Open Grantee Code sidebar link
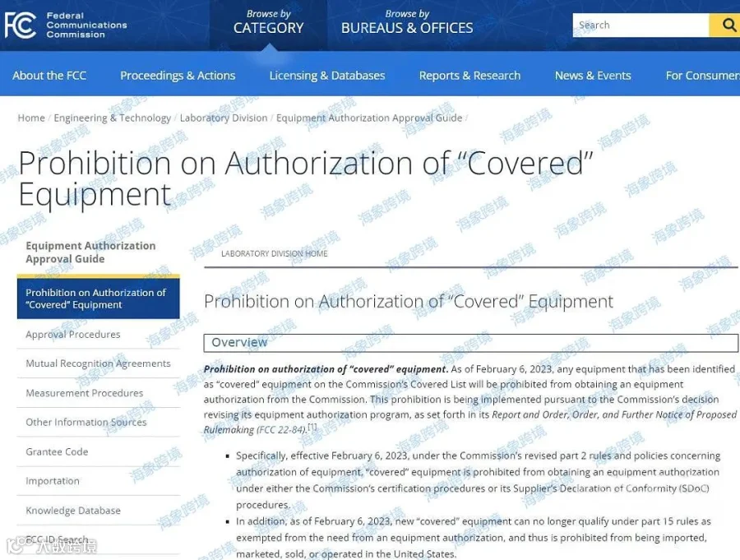Image resolution: width=740 pixels, height=560 pixels. [x=57, y=452]
